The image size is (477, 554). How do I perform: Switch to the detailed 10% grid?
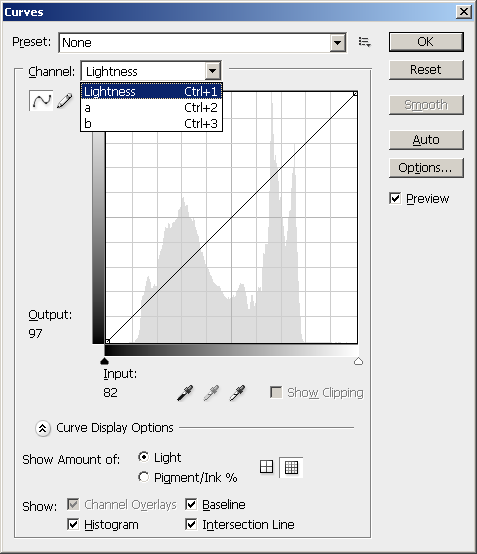click(x=291, y=467)
